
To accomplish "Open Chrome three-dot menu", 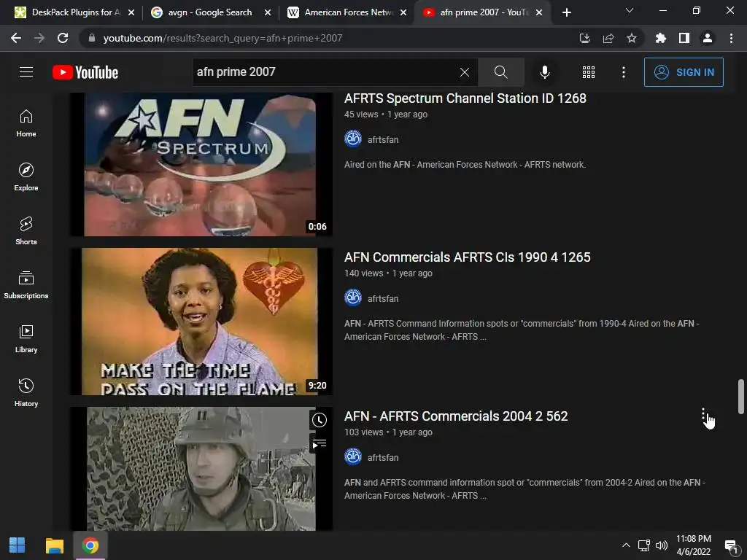I will tap(731, 38).
